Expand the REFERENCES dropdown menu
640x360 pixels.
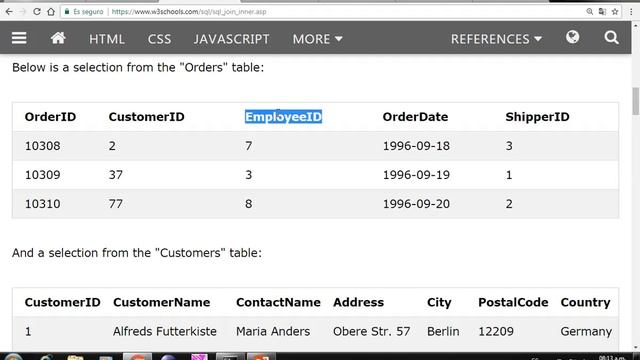point(496,39)
